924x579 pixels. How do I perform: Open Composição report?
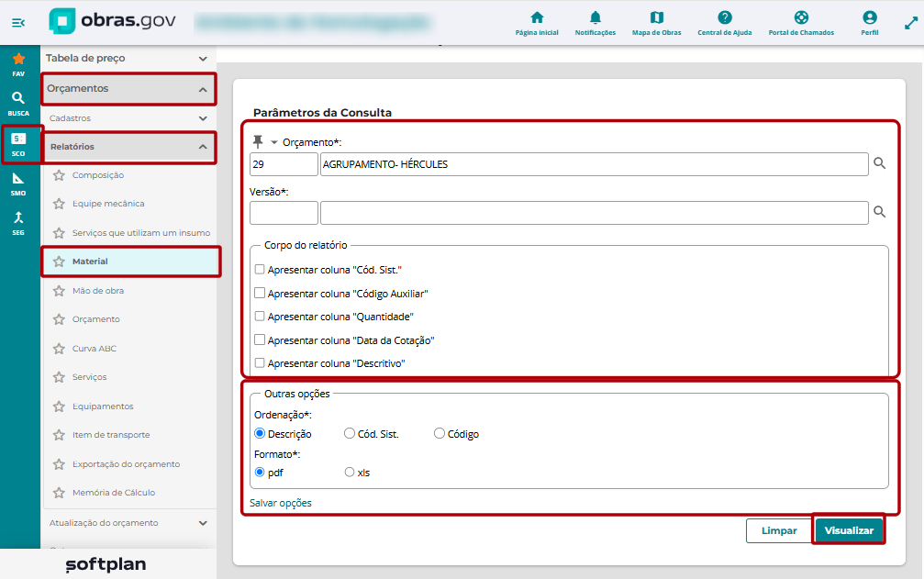[98, 175]
